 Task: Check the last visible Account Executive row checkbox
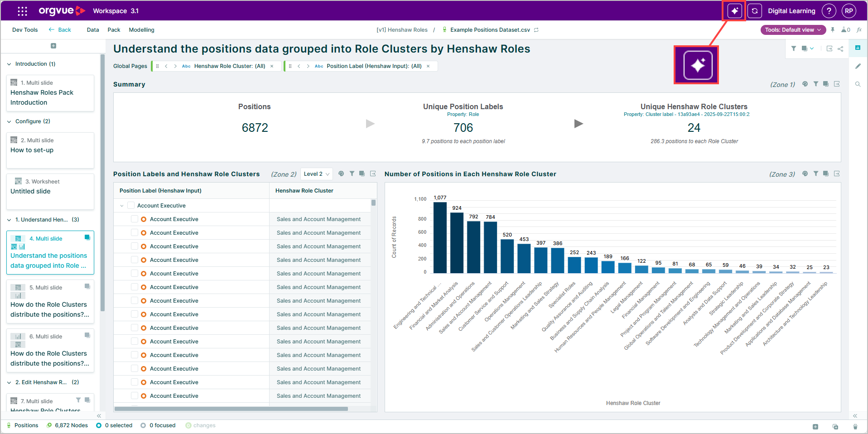[135, 396]
